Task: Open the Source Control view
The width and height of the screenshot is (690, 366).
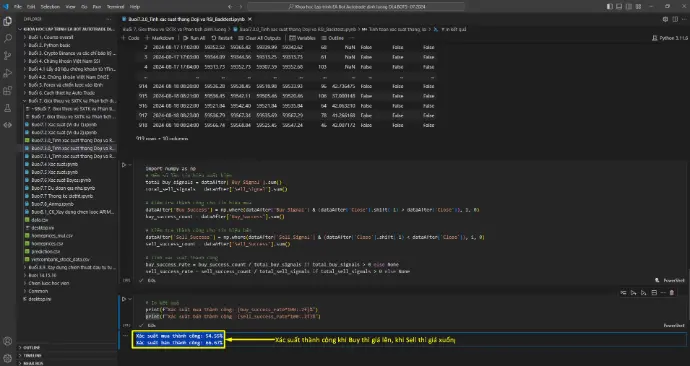Action: 7,56
